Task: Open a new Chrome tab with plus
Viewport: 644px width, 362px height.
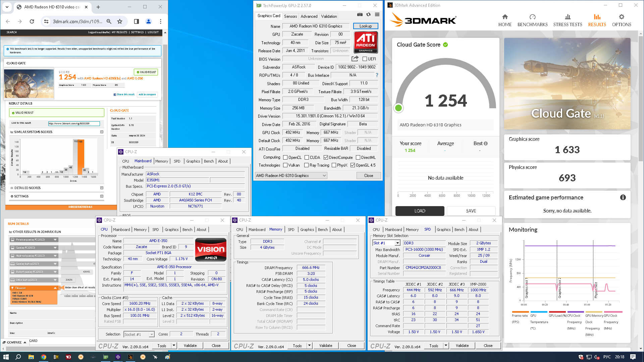Action: 98,7
